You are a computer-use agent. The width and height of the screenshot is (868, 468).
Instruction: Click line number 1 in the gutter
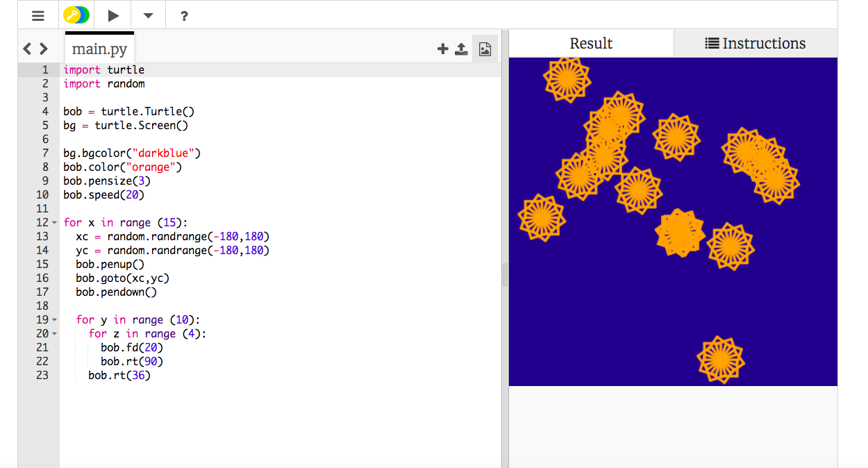click(x=46, y=69)
